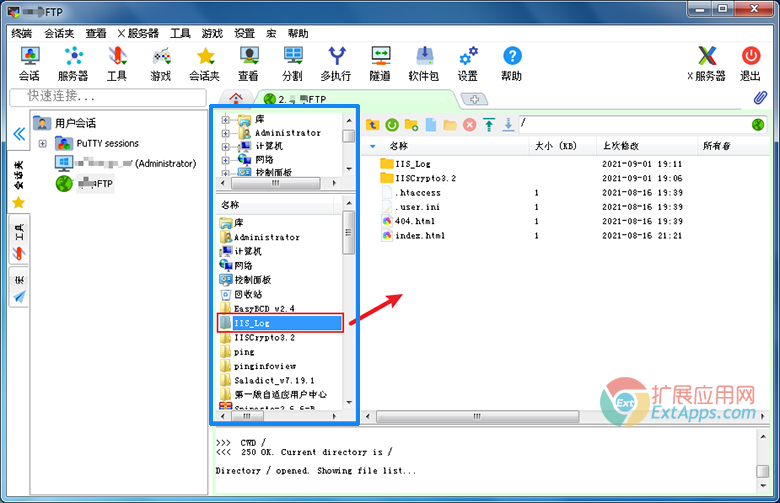Screen dimensions: 780x503
Task: Download files with blue down-arrow icon
Action: pos(508,125)
